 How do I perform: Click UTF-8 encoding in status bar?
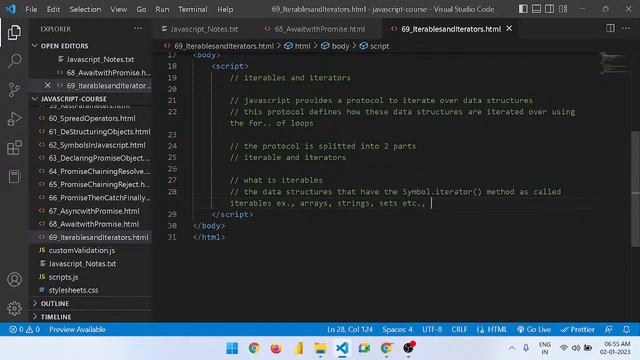coord(432,329)
